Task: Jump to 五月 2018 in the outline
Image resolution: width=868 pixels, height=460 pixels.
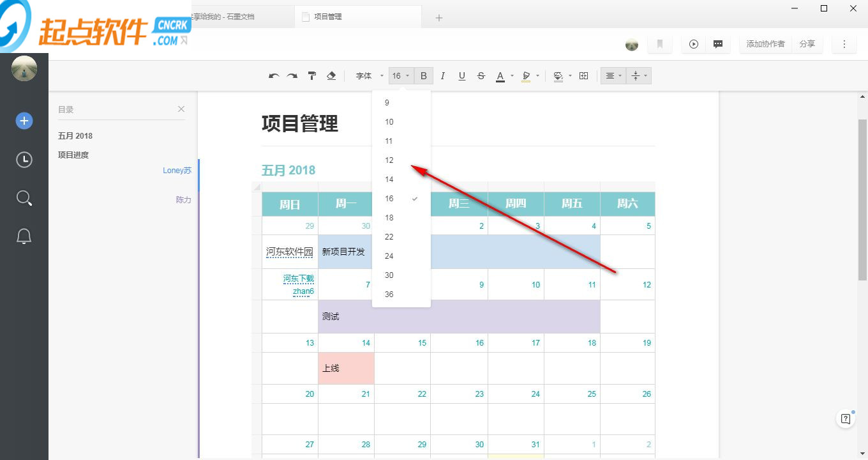Action: click(75, 136)
